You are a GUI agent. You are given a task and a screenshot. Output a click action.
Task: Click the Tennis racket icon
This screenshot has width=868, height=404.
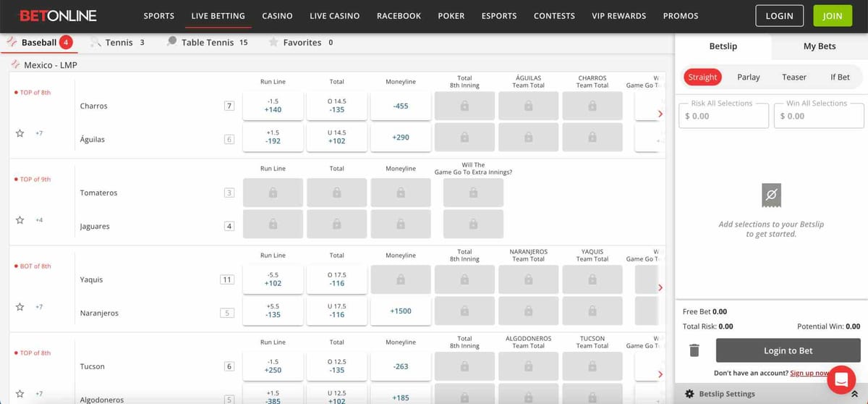click(95, 42)
